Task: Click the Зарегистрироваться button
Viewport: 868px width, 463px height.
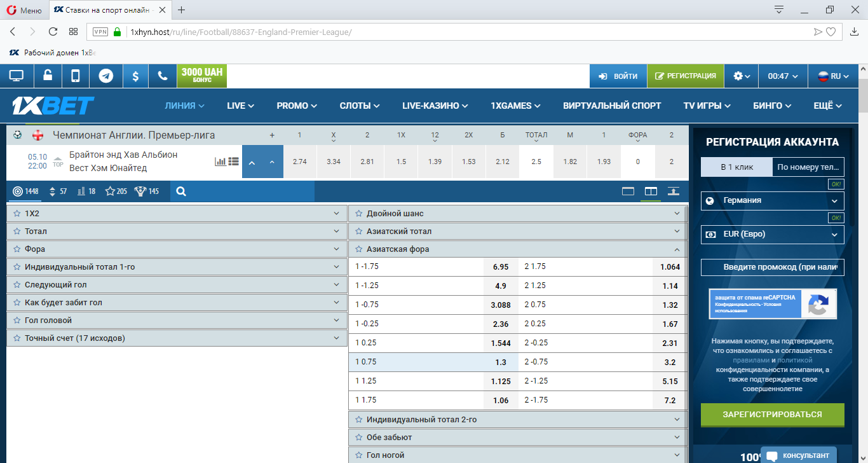Action: tap(773, 415)
